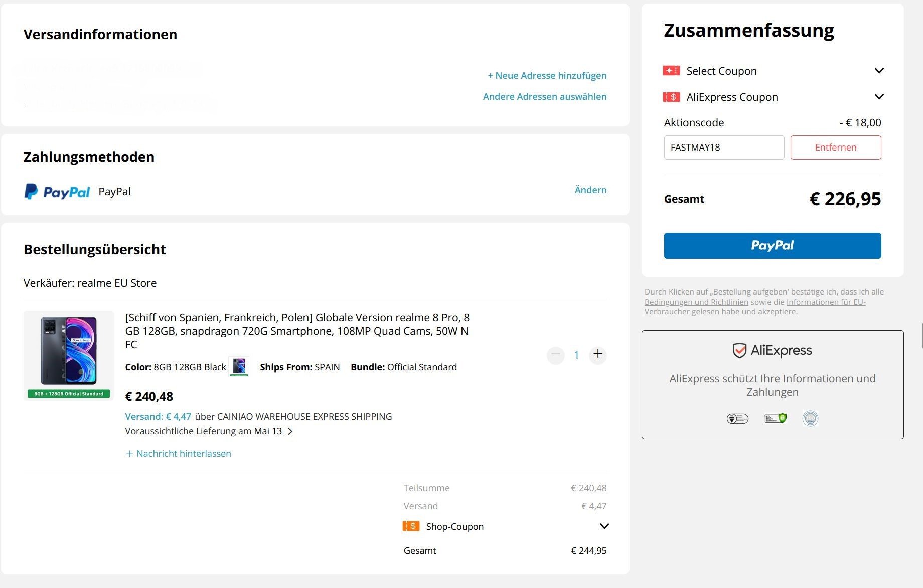Image resolution: width=923 pixels, height=588 pixels.
Task: Click Neue Adresse hinzufügen link
Action: [547, 75]
